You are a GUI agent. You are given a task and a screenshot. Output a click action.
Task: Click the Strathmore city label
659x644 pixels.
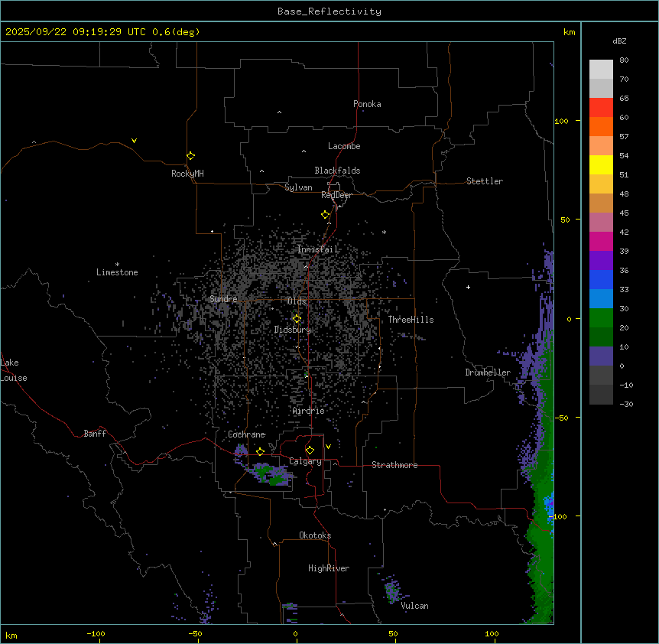(x=394, y=465)
